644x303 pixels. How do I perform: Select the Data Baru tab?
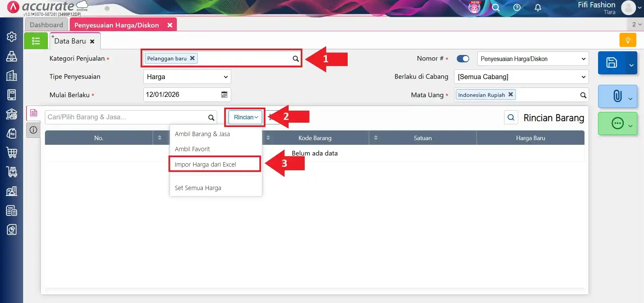[70, 41]
